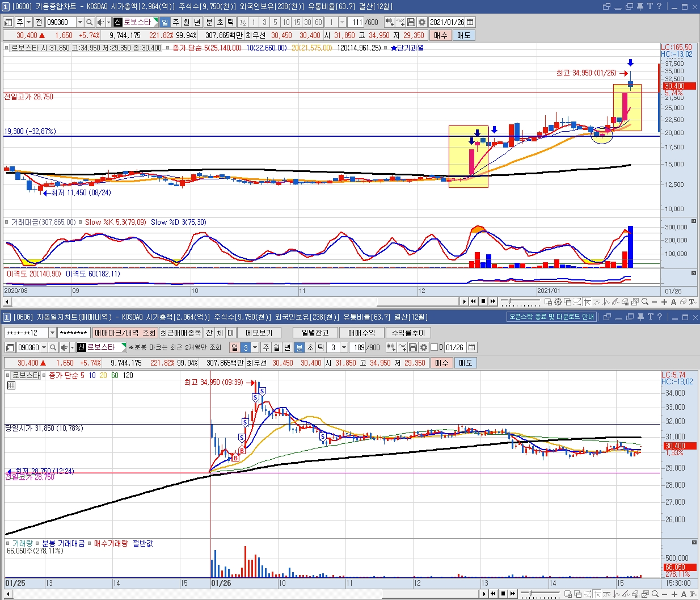
Task: Collapse the 거래대금 indicator panel with corner button
Action: (x=694, y=221)
